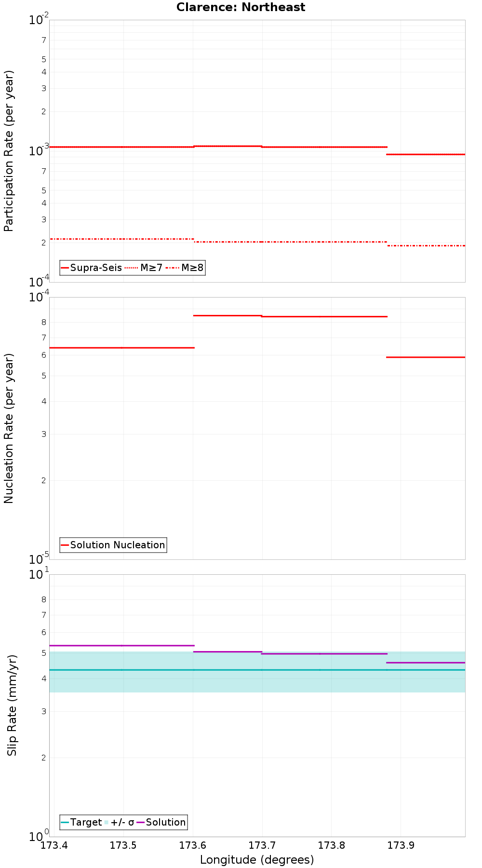Image resolution: width=482 pixels, height=868 pixels.
Task: Click the Solution Nucleation legend entry
Action: point(113,545)
